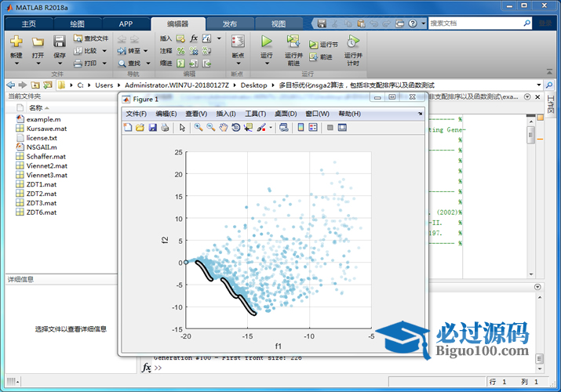Click the 登录 link
The height and width of the screenshot is (392, 561).
(x=545, y=24)
